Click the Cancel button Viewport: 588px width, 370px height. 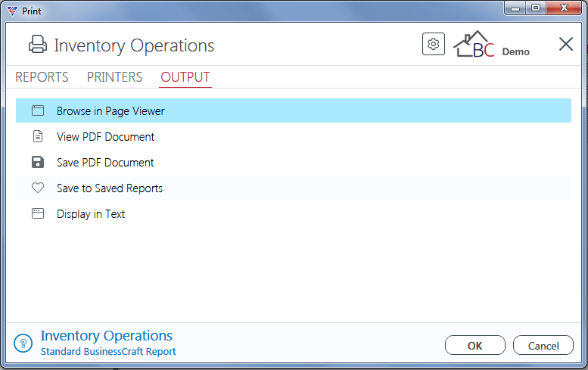click(543, 345)
